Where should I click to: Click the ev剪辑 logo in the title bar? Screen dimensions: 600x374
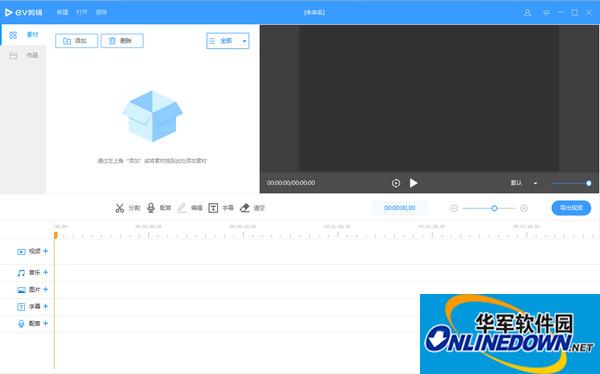[23, 12]
